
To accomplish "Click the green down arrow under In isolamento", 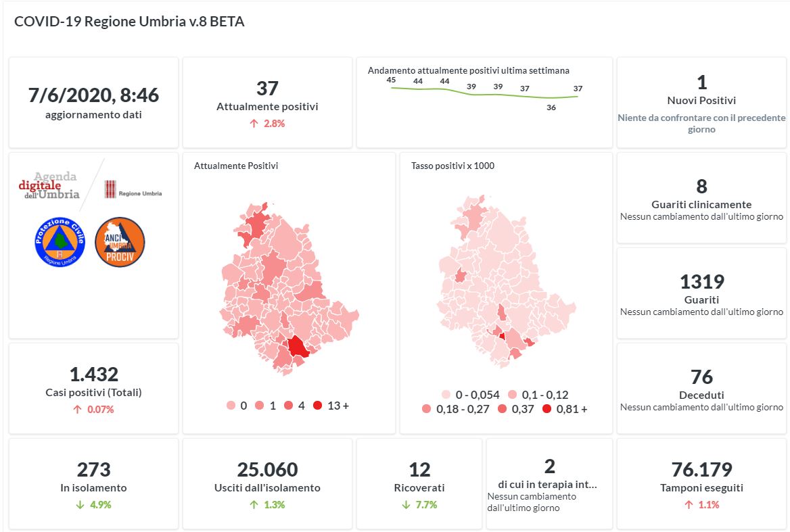I will click(x=80, y=504).
